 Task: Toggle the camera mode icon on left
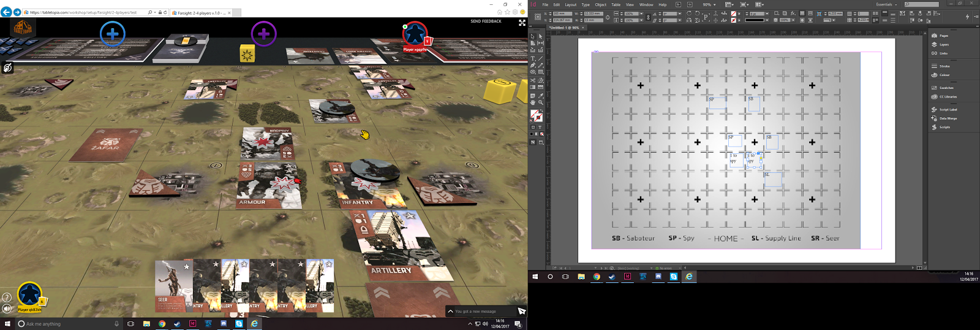(x=7, y=67)
